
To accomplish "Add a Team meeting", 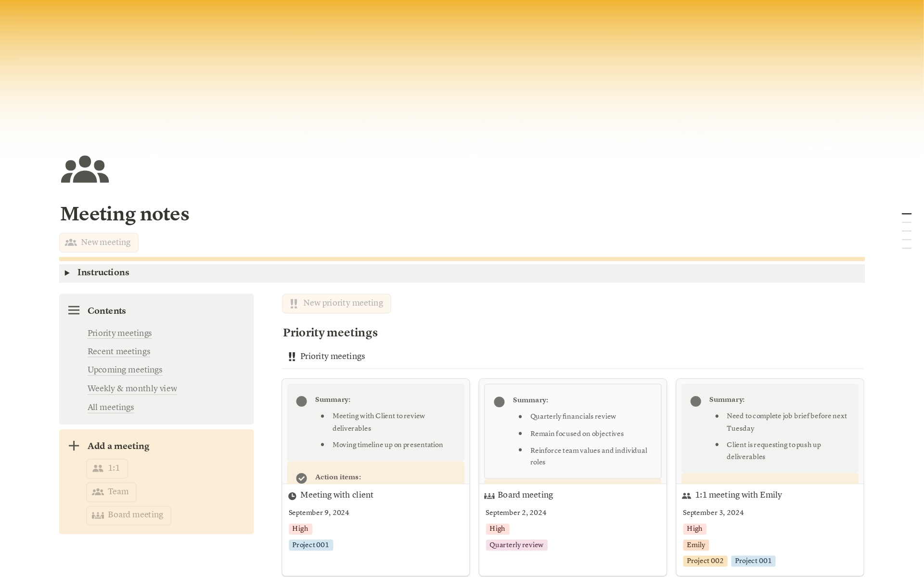I will pos(111,492).
